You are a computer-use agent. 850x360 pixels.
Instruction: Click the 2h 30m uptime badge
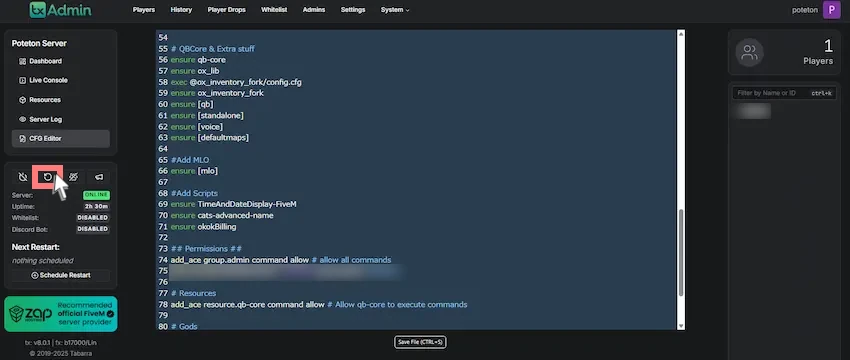pyautogui.click(x=96, y=207)
